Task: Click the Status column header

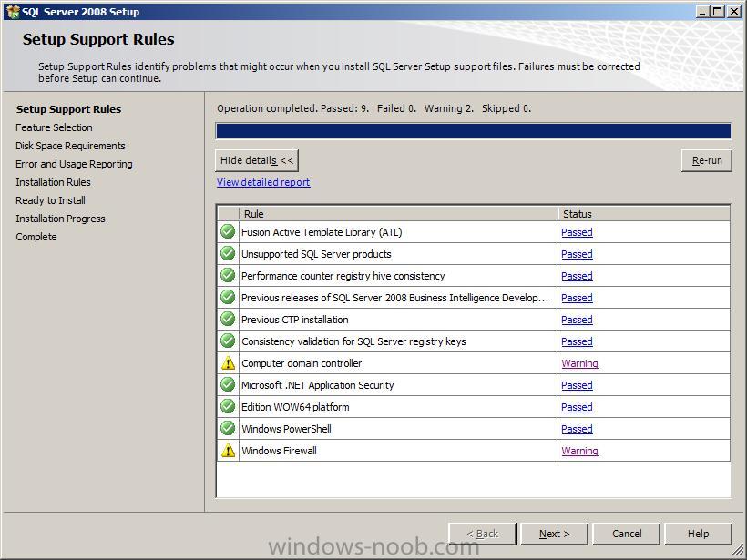Action: pos(644,214)
